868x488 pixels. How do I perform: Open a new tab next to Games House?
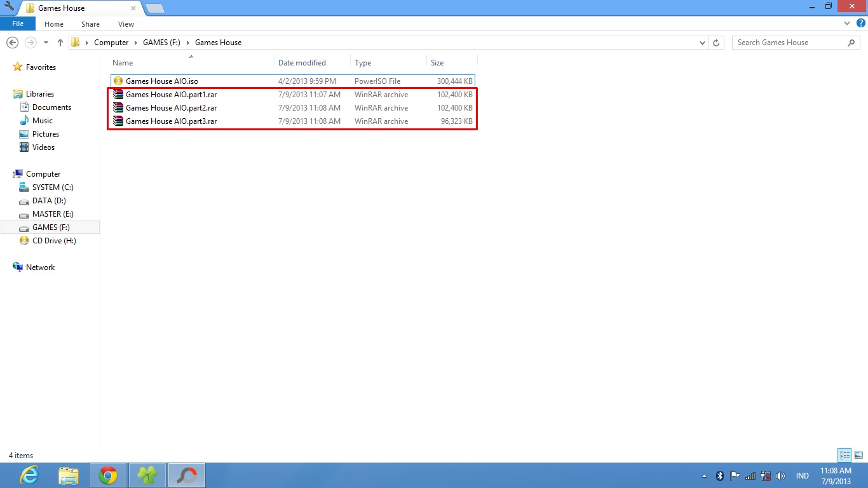point(154,8)
